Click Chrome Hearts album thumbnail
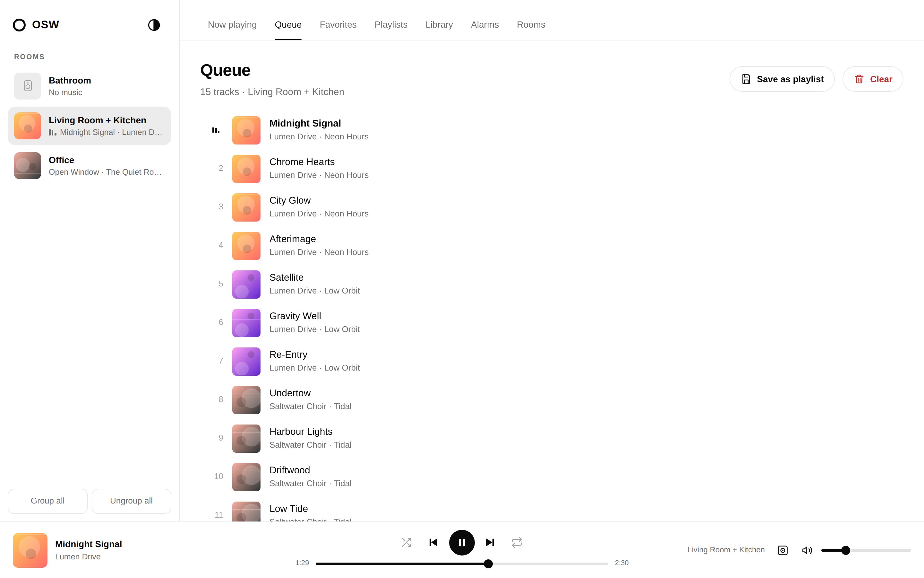The width and height of the screenshot is (924, 578). [246, 169]
